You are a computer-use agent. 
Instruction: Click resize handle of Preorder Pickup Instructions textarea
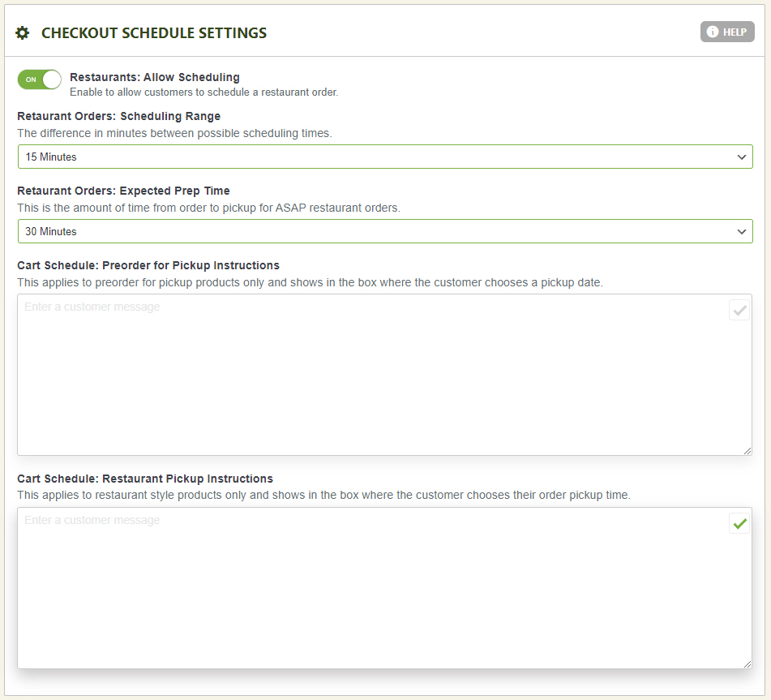[747, 450]
